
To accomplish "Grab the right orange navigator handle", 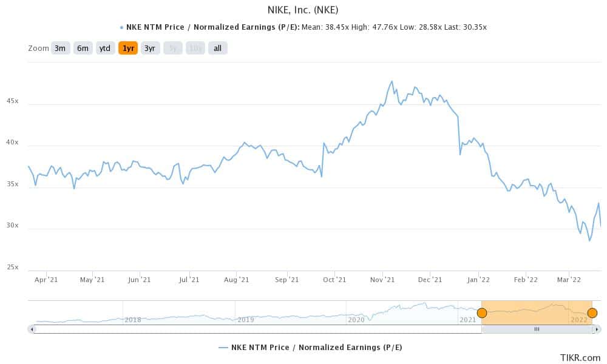I will pyautogui.click(x=592, y=313).
